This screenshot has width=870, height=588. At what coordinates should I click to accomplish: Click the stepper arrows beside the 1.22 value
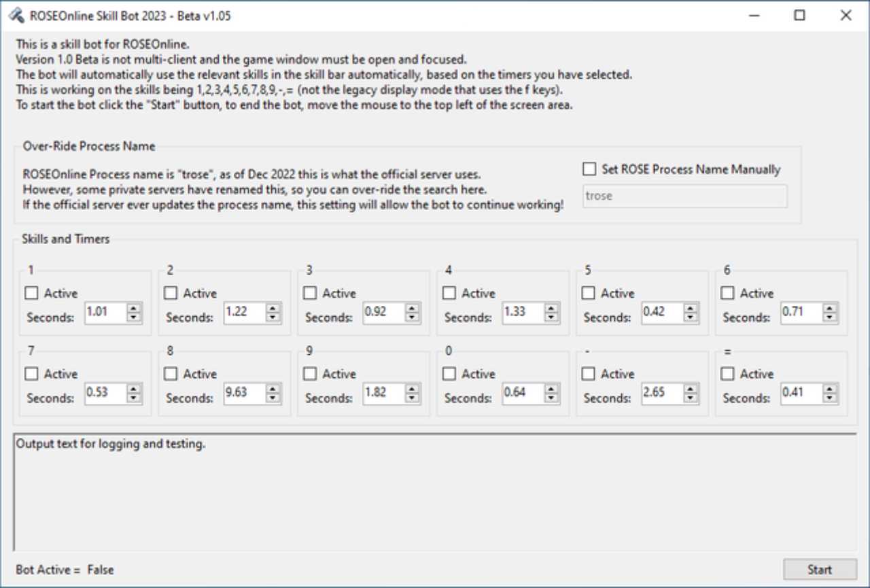pyautogui.click(x=273, y=313)
